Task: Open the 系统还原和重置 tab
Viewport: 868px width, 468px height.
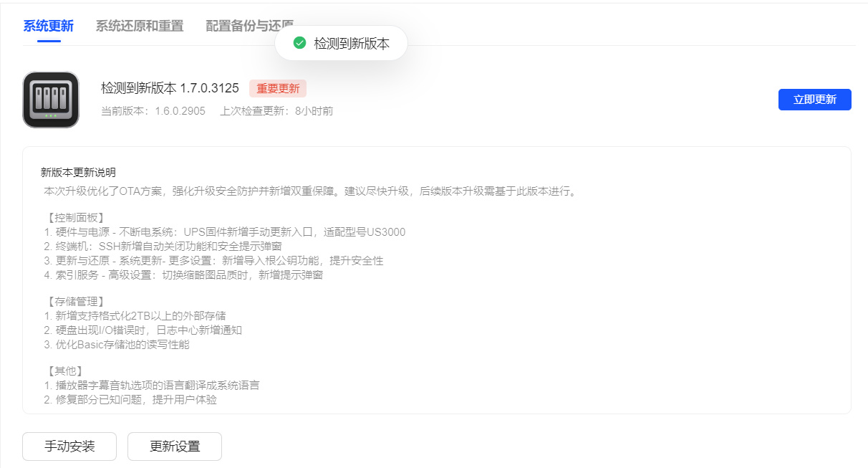Action: pyautogui.click(x=140, y=27)
